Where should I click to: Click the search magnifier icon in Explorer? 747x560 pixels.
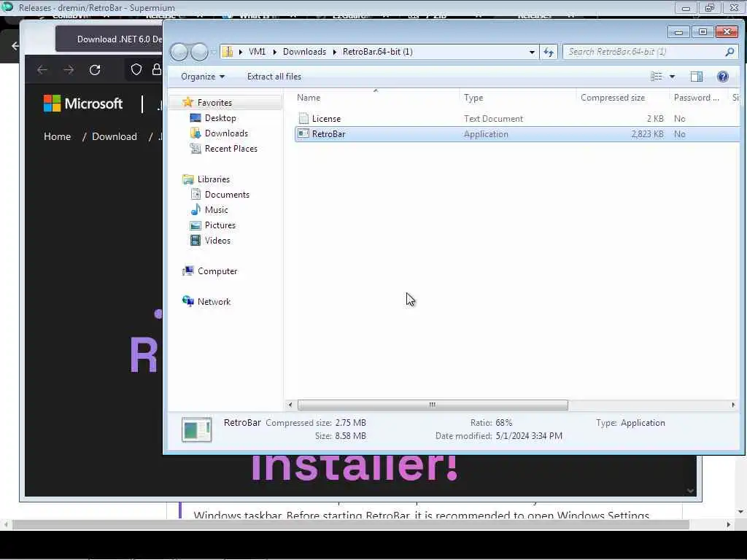[x=729, y=52]
